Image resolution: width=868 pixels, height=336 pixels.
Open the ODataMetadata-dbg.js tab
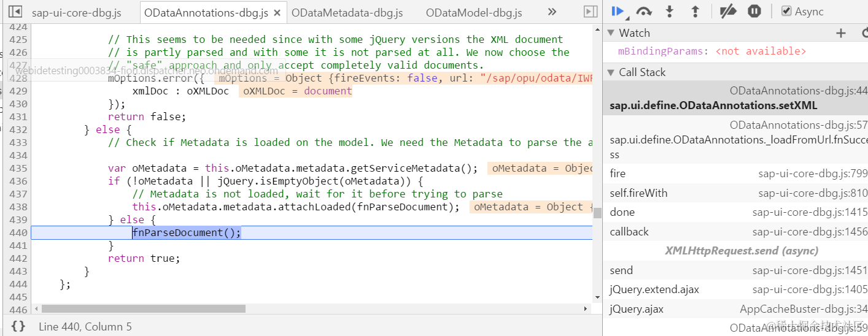pos(347,12)
